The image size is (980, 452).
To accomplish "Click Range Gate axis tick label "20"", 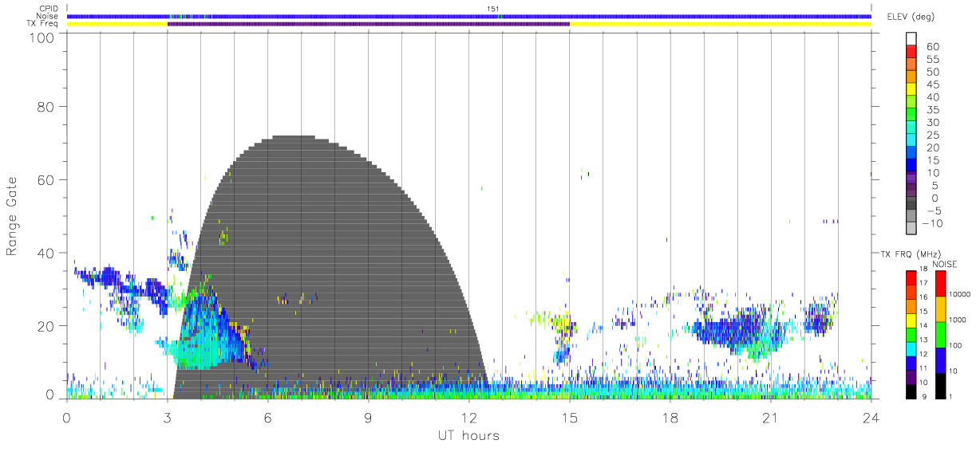I will click(46, 326).
